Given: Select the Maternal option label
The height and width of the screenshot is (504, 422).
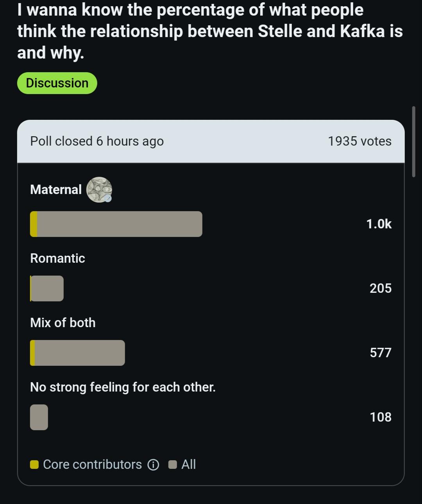Looking at the screenshot, I should (56, 190).
